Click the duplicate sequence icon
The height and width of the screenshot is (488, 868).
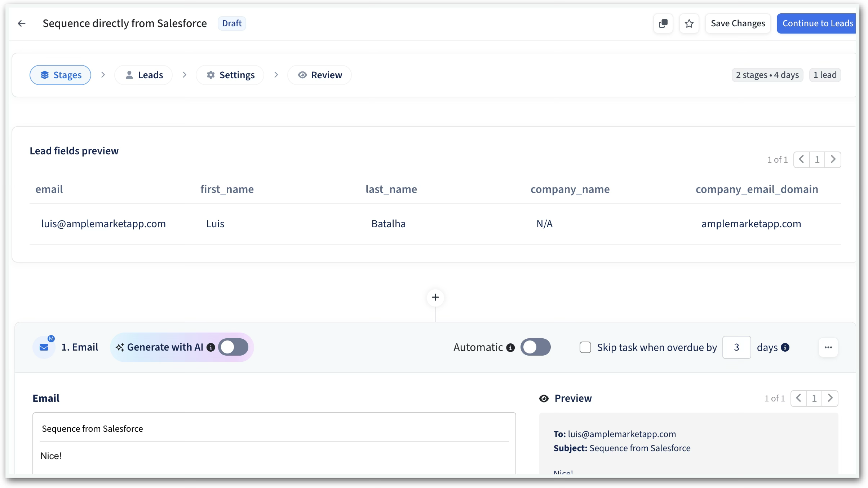tap(663, 23)
